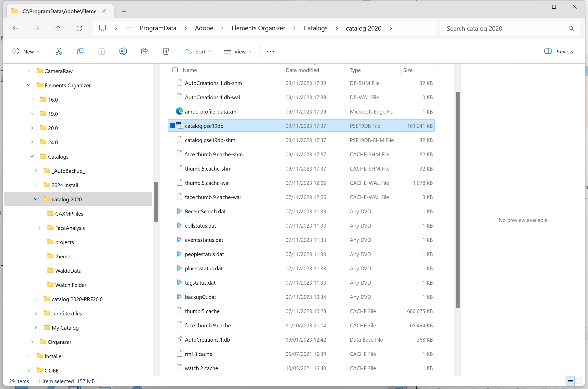Click the Cut scissors icon
The image size is (588, 389).
point(59,51)
